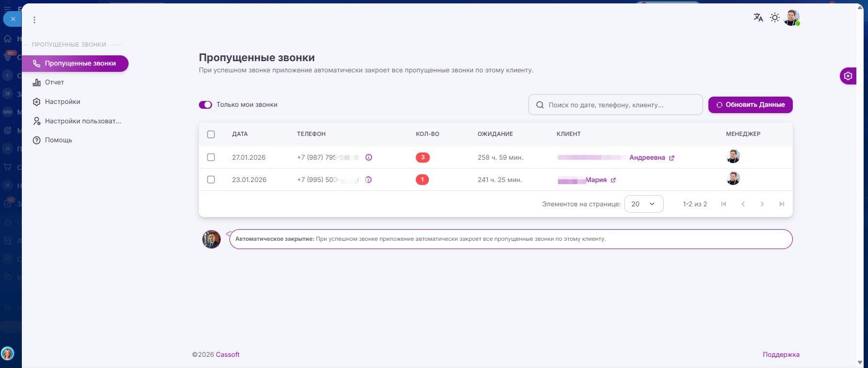This screenshot has width=868, height=368.
Task: Open the floating purple settings gear
Action: click(848, 76)
